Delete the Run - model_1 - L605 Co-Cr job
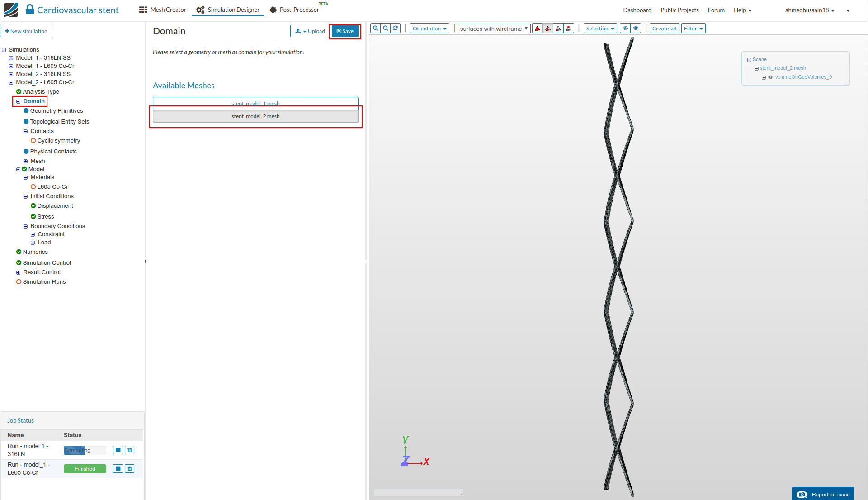This screenshot has width=868, height=500. click(x=130, y=469)
